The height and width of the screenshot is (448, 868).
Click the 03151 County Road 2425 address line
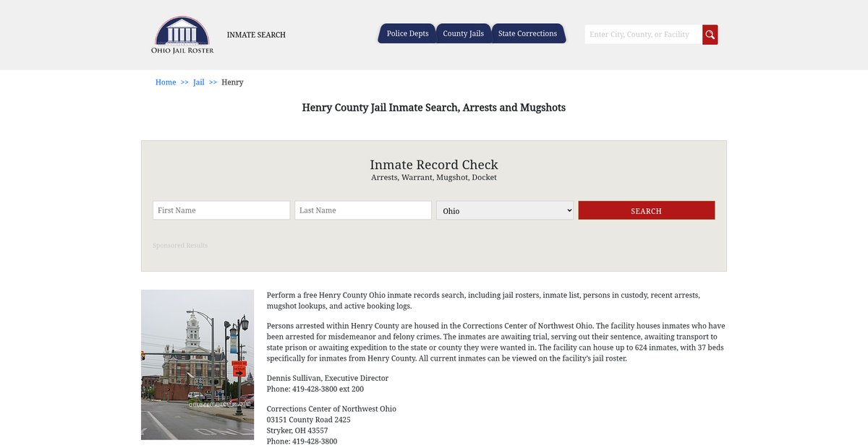(x=309, y=420)
